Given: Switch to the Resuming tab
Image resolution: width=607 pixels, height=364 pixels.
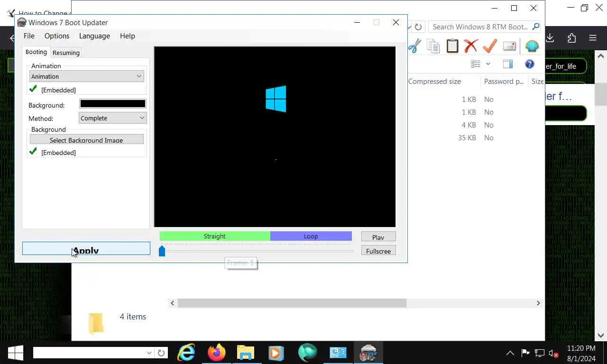Looking at the screenshot, I should tap(66, 53).
